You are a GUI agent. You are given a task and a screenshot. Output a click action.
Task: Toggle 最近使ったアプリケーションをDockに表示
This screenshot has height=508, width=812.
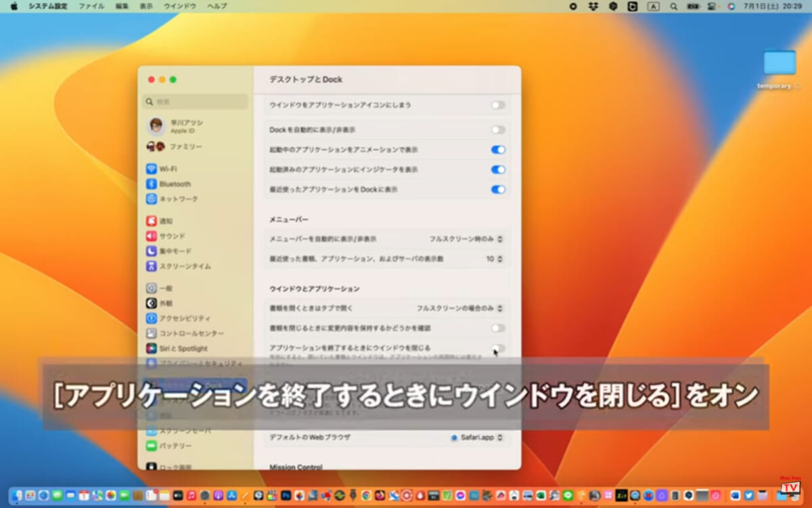pyautogui.click(x=498, y=190)
